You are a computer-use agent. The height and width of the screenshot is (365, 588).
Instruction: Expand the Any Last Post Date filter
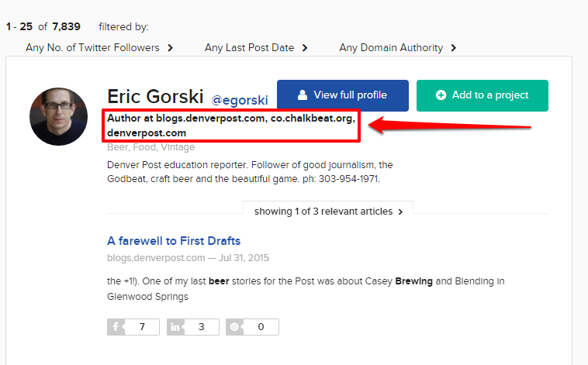256,48
